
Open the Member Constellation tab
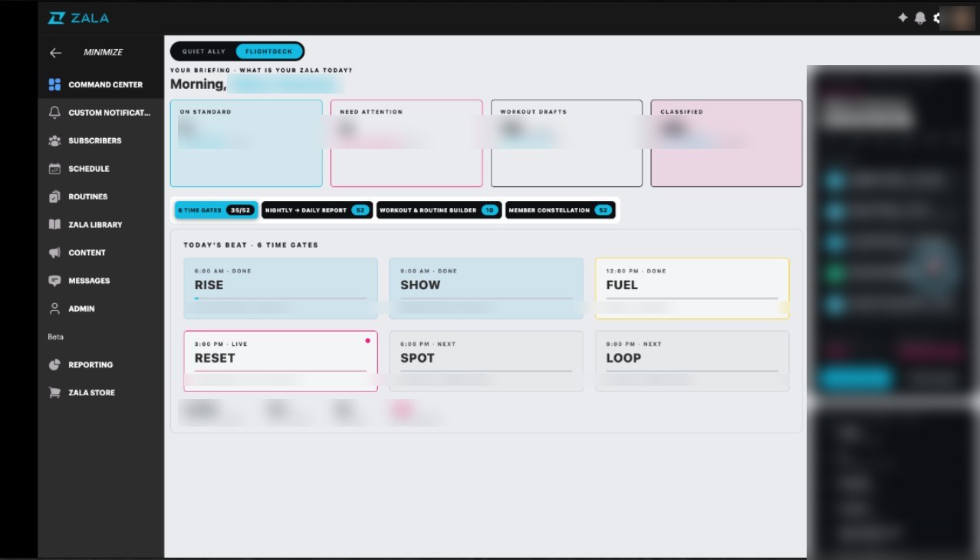561,210
